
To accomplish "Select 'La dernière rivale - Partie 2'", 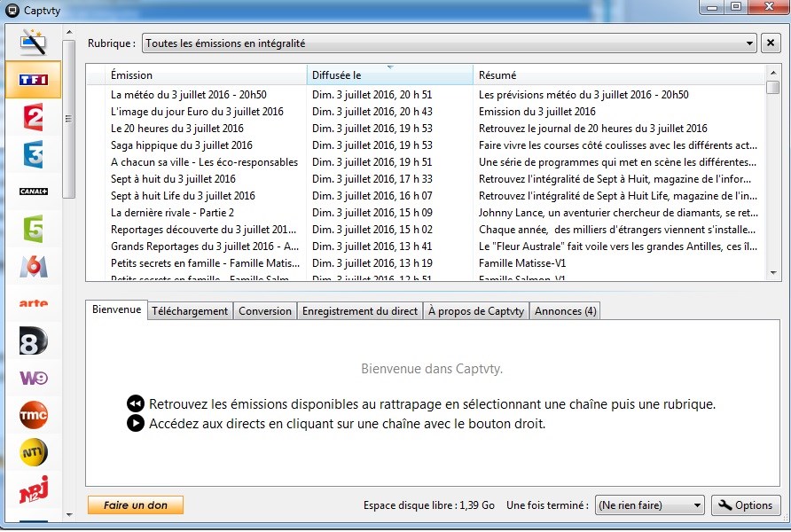I will 172,212.
